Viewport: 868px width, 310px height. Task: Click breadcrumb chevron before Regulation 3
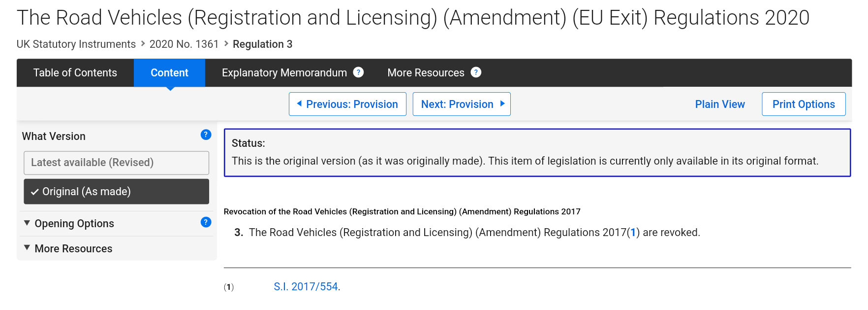pyautogui.click(x=226, y=43)
